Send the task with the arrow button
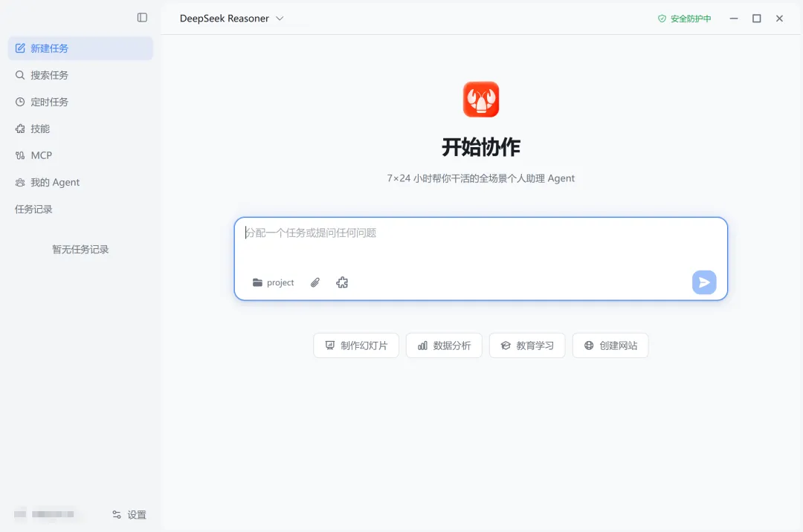 point(704,282)
